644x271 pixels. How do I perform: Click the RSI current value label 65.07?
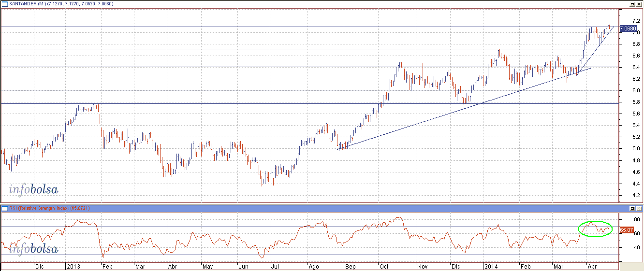tap(626, 230)
